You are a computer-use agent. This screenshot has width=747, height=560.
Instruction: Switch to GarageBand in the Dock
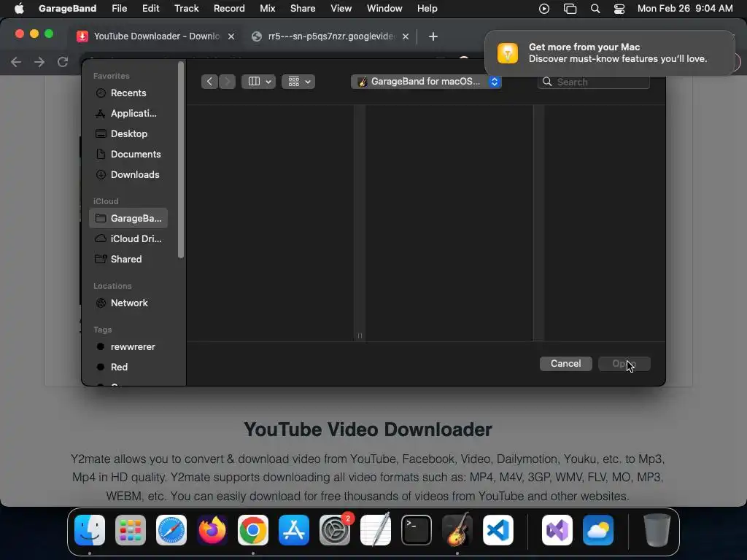tap(457, 530)
